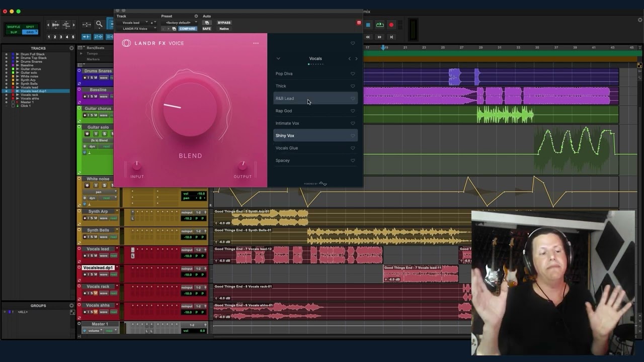This screenshot has height=362, width=644.
Task: Toggle the COMPARE button
Action: click(x=187, y=29)
